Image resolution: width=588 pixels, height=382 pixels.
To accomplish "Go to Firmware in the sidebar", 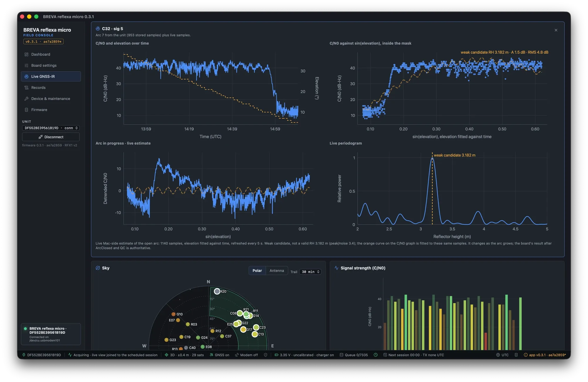I will pos(51,110).
